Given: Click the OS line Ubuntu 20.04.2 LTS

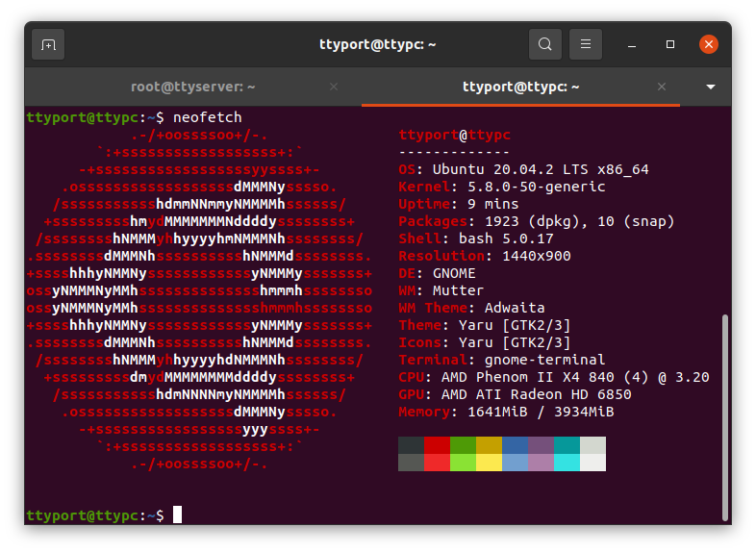Looking at the screenshot, I should pos(523,169).
